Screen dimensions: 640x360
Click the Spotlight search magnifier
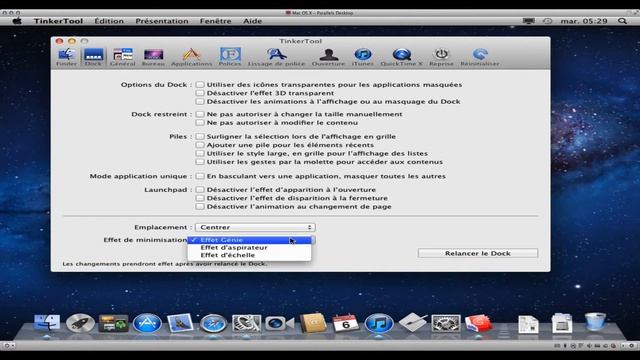pyautogui.click(x=622, y=21)
